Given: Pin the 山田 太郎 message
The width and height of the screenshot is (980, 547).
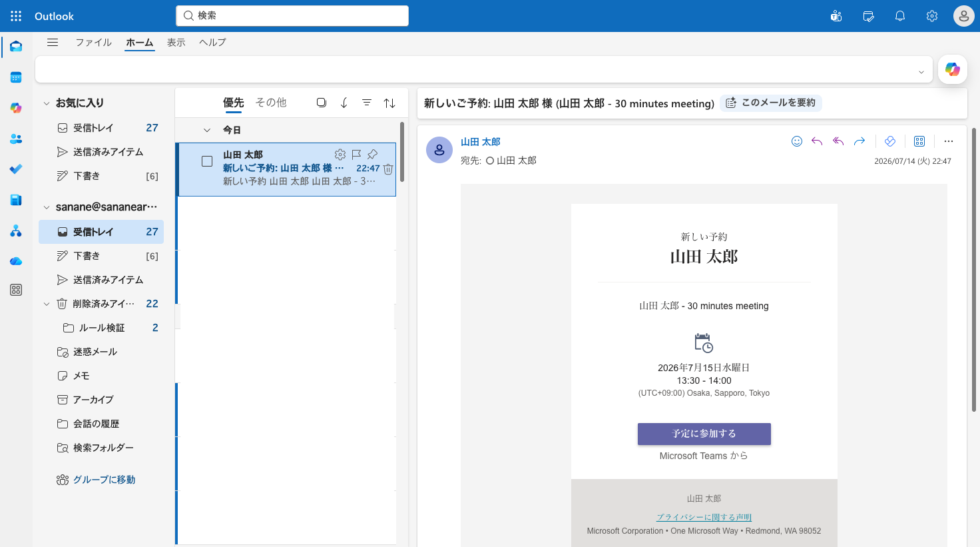Looking at the screenshot, I should tap(372, 155).
